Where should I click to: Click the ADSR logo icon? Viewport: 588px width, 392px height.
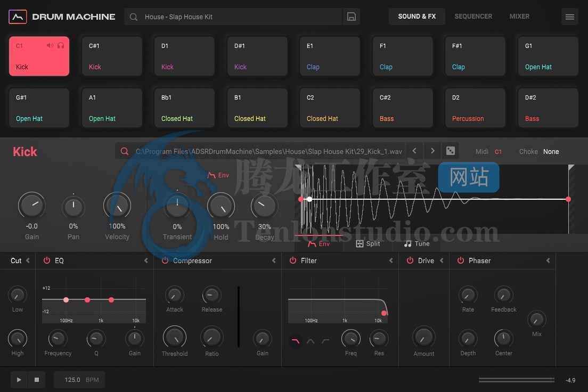click(18, 17)
